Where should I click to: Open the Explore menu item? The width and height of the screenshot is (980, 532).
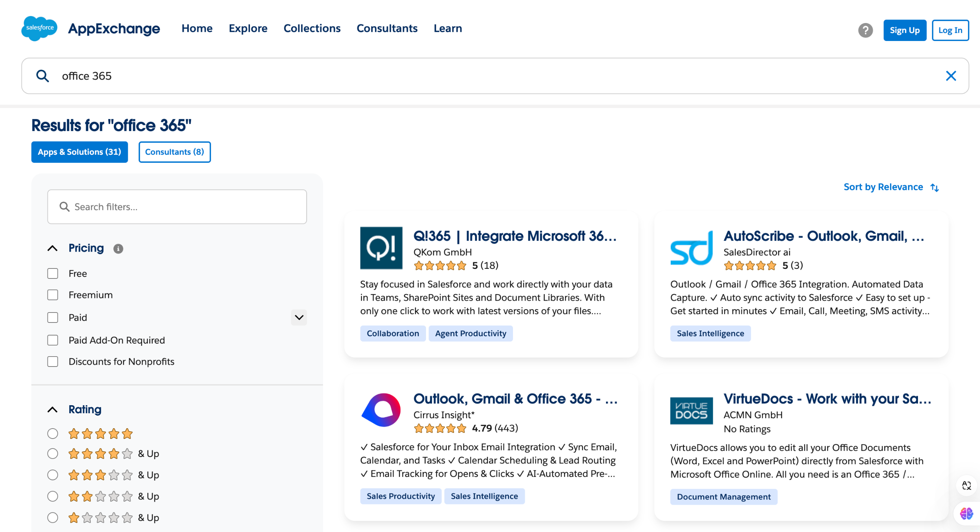(x=248, y=28)
